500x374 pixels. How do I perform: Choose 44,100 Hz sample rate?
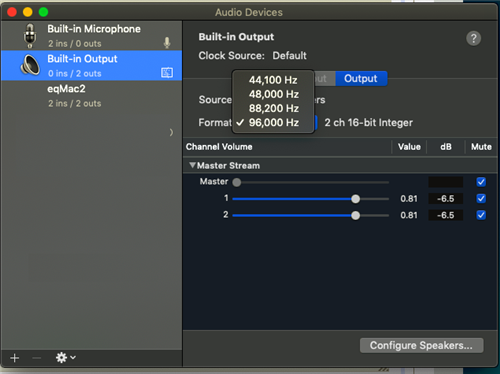(x=273, y=80)
